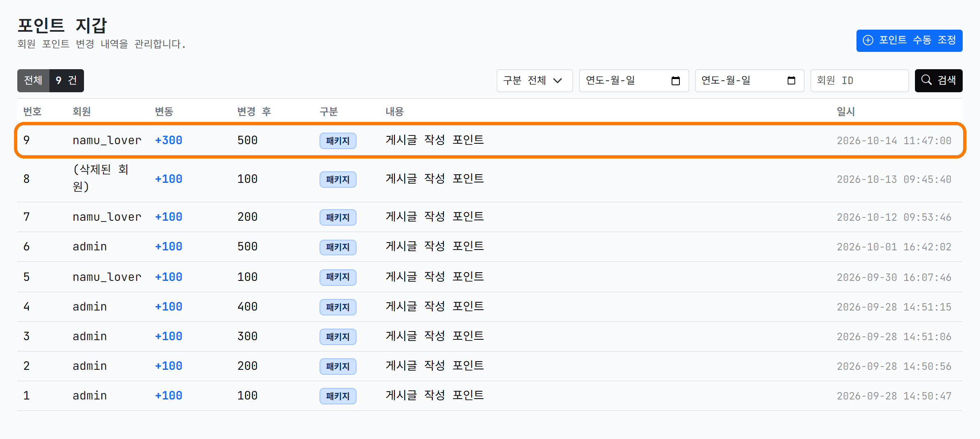The width and height of the screenshot is (980, 439).
Task: Click the 전체 9 건 count badge
Action: click(51, 81)
